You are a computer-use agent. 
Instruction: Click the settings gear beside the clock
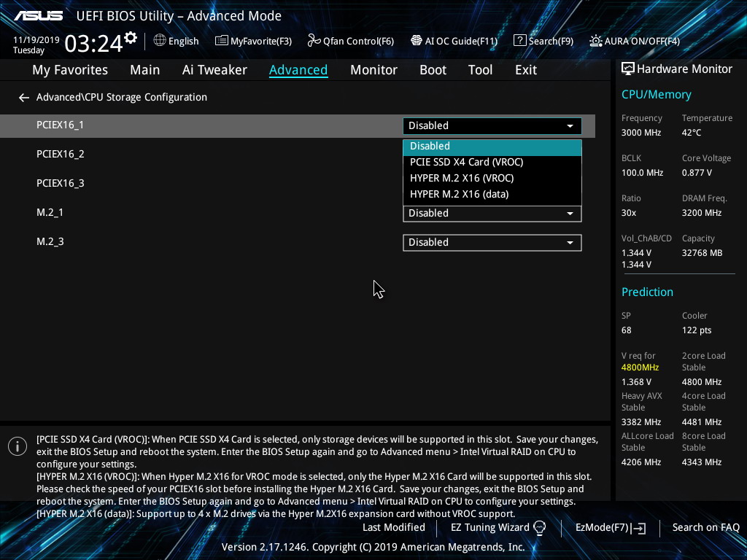pos(130,38)
